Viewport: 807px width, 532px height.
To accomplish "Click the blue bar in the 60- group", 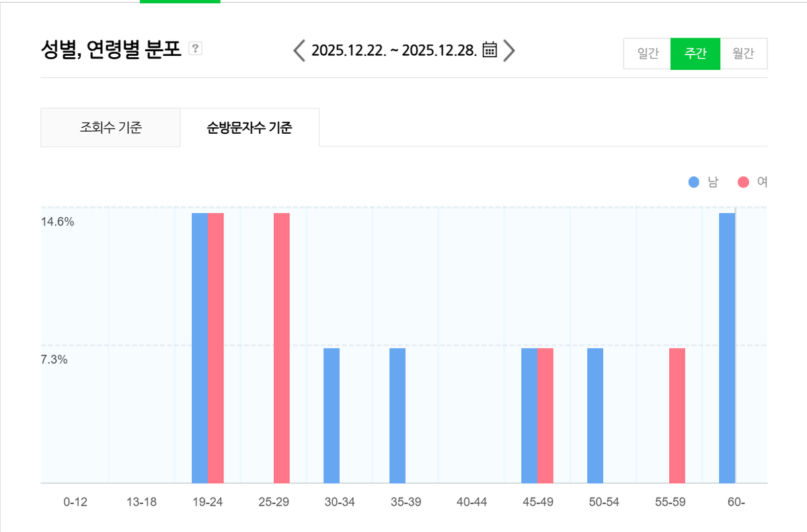I will click(726, 336).
